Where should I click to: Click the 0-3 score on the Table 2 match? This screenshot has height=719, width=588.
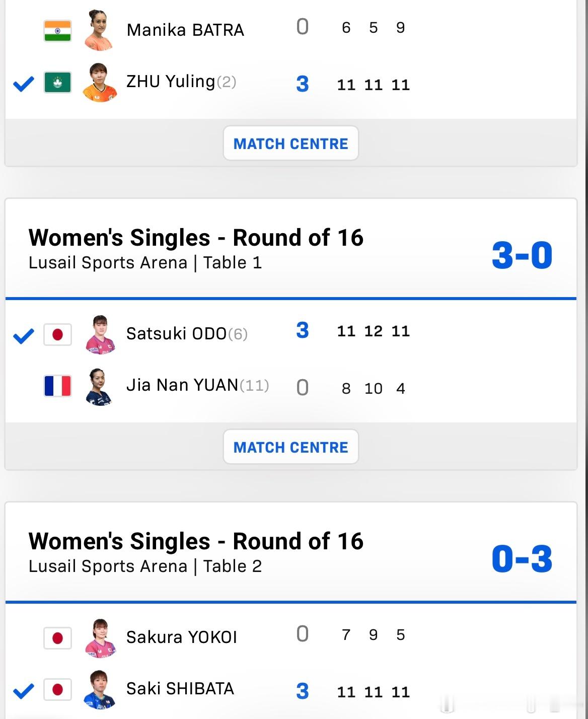[522, 559]
